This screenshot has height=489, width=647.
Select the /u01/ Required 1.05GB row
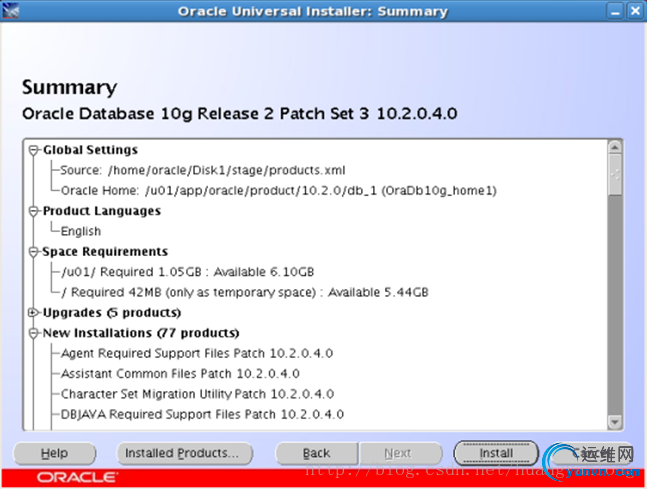188,272
